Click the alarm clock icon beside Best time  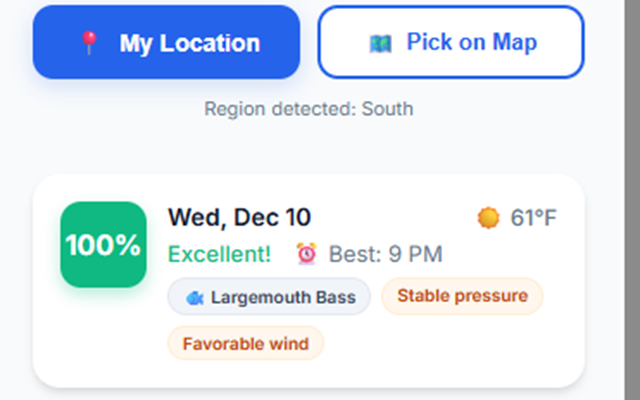tap(306, 254)
